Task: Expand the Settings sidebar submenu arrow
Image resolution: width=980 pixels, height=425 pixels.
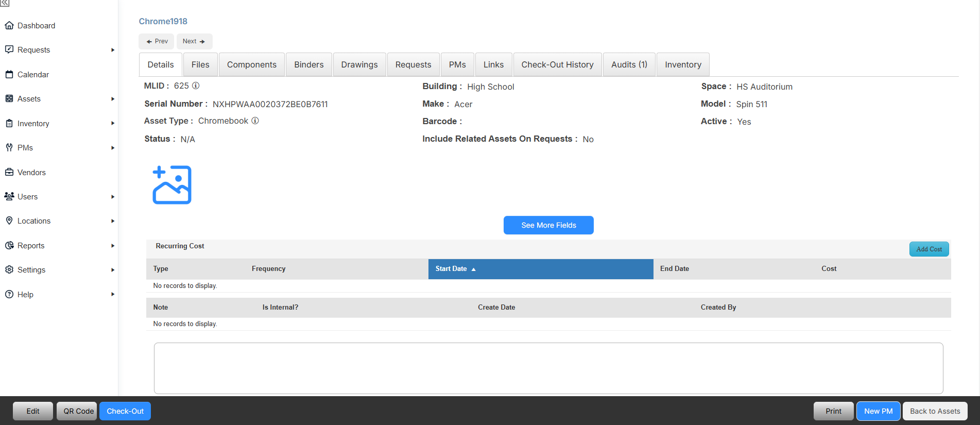Action: [113, 270]
